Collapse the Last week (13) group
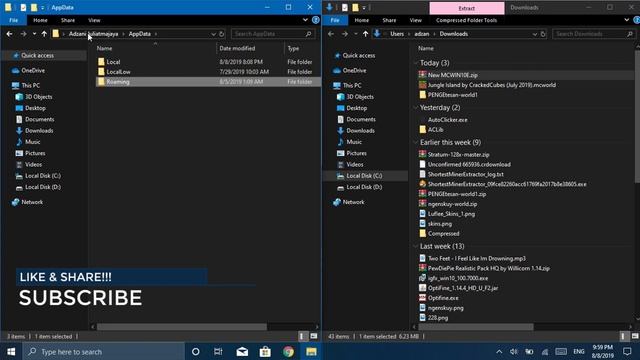The height and width of the screenshot is (360, 640). click(416, 247)
